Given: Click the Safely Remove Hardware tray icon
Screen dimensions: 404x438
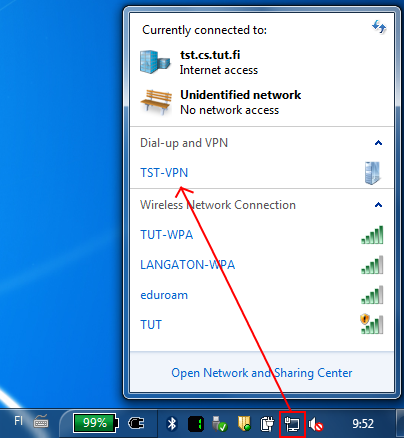Looking at the screenshot, I should [220, 423].
